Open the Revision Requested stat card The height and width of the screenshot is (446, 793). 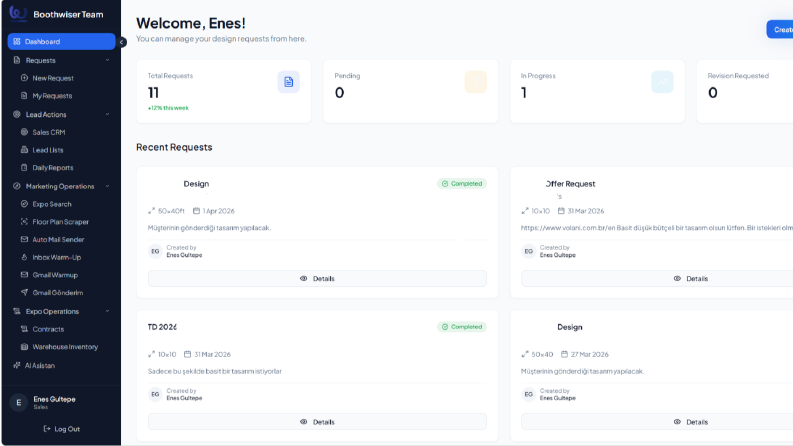tap(744, 91)
